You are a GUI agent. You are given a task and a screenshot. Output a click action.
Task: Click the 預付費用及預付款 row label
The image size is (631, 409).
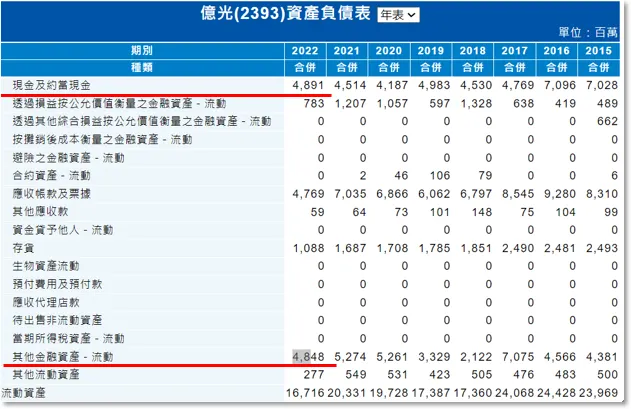(57, 284)
